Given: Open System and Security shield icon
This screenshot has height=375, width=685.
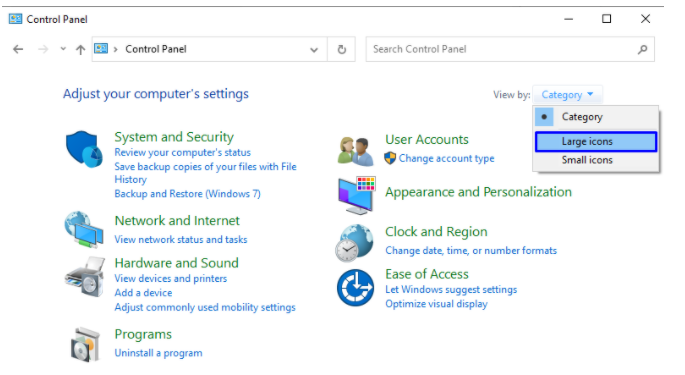Looking at the screenshot, I should [x=84, y=149].
